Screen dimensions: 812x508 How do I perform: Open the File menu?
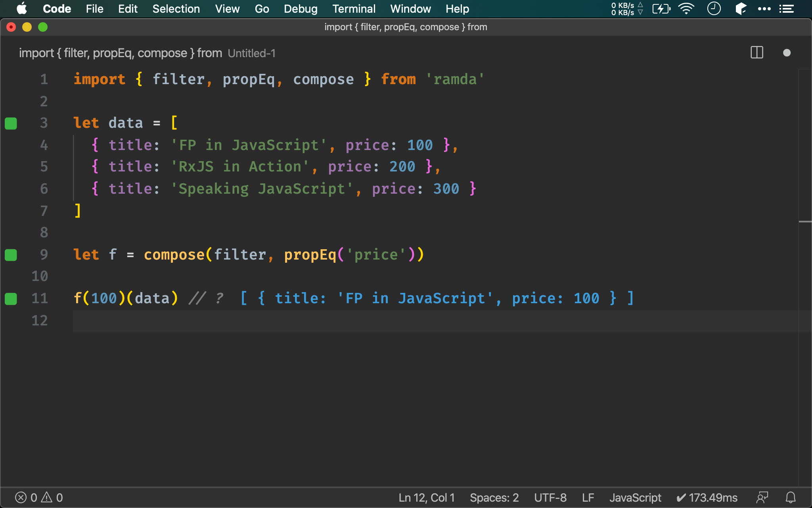pyautogui.click(x=94, y=9)
